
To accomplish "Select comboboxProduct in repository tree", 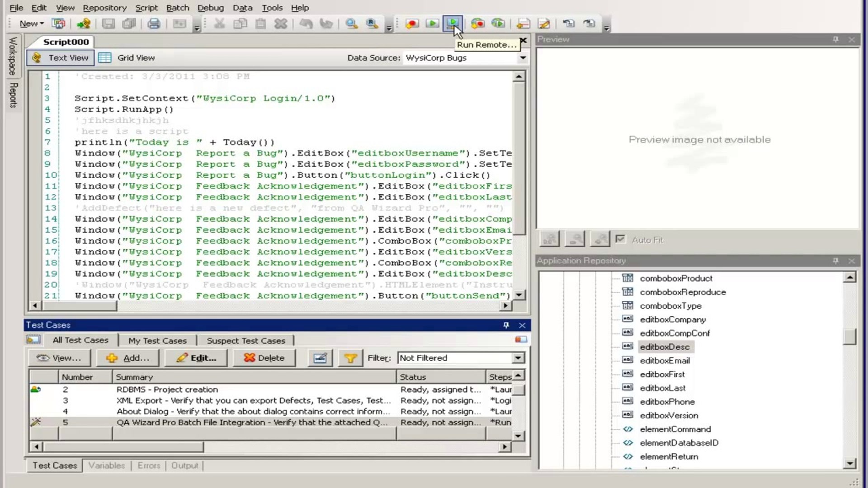I will pos(676,278).
